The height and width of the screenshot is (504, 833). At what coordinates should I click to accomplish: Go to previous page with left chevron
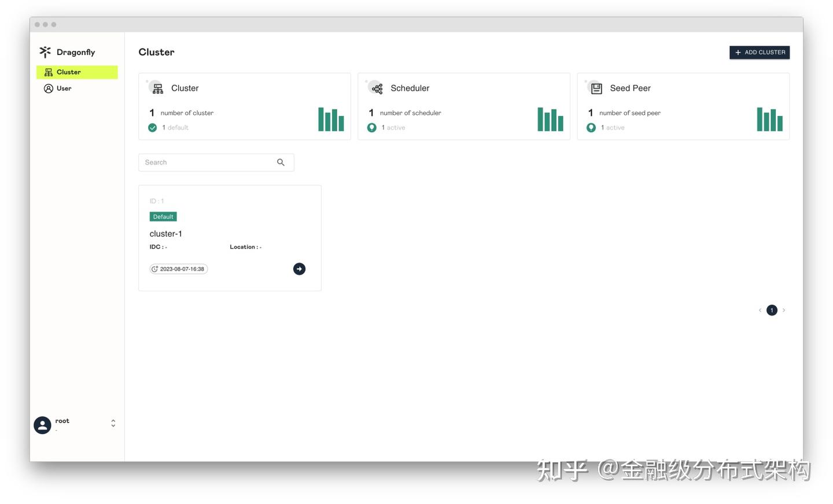tap(760, 310)
